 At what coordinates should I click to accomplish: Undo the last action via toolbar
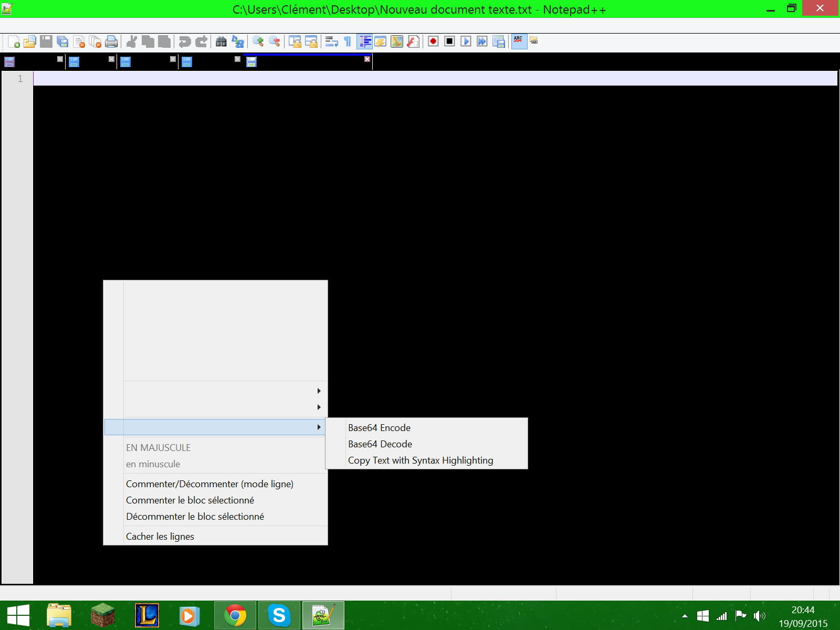click(185, 41)
